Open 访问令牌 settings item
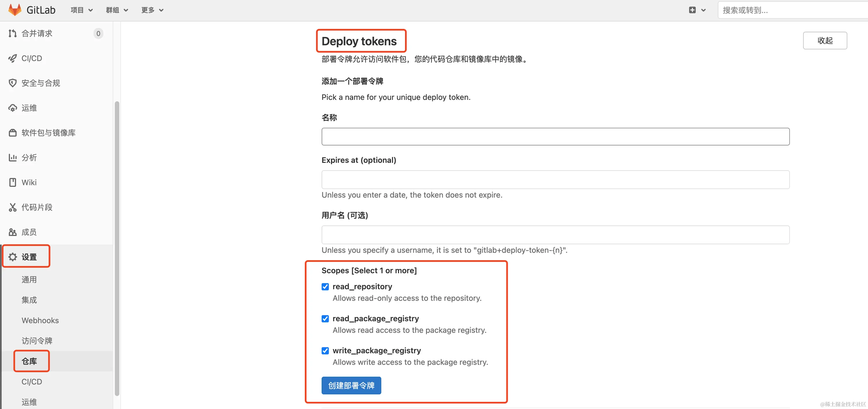 click(37, 341)
